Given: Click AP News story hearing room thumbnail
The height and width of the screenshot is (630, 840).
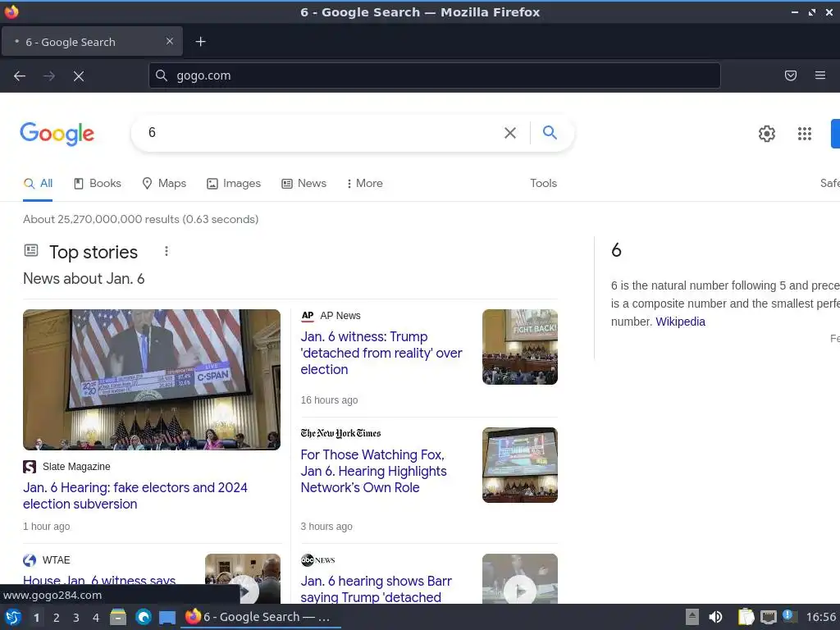Looking at the screenshot, I should (519, 347).
